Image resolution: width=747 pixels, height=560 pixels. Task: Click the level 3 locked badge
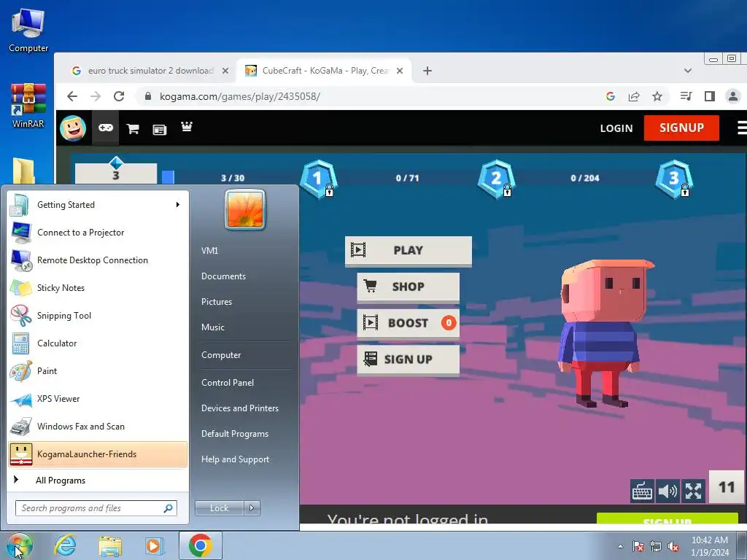[x=674, y=179]
